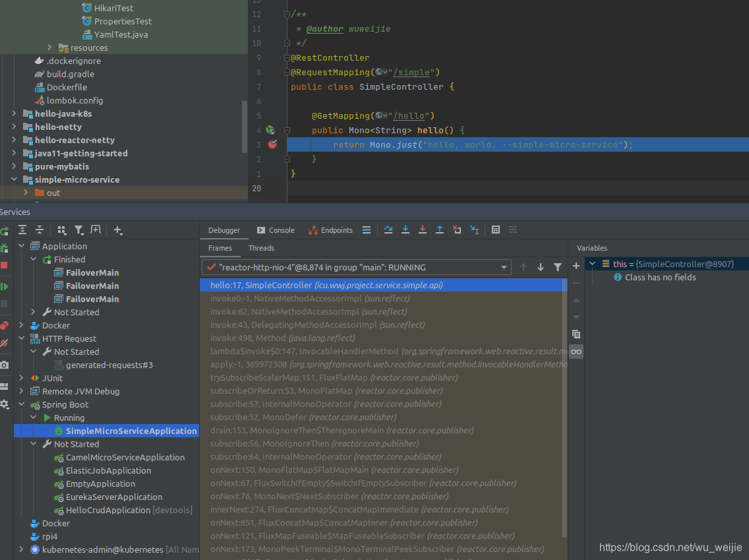Viewport: 749px width, 560px height.
Task: Click the Stop red square button
Action: coord(4,265)
